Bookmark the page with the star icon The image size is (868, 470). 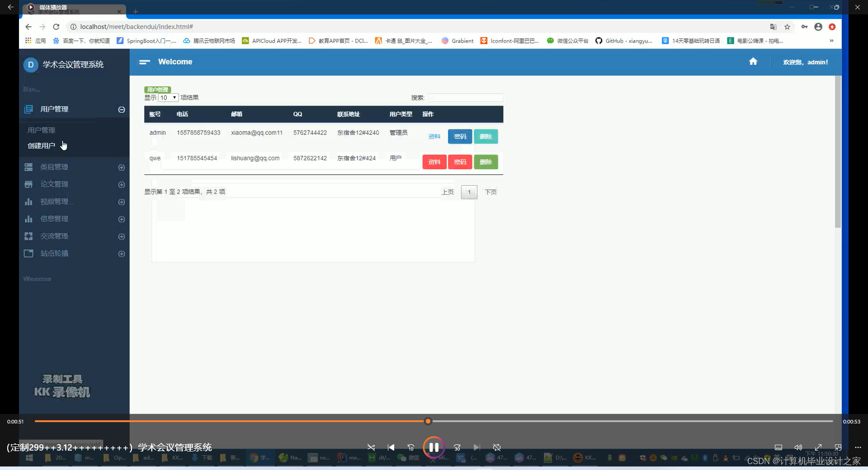pyautogui.click(x=787, y=27)
